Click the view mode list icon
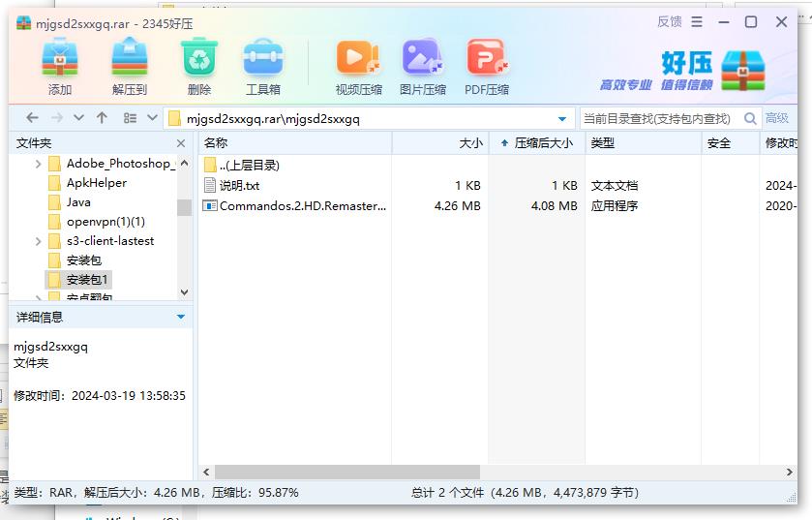 click(130, 118)
